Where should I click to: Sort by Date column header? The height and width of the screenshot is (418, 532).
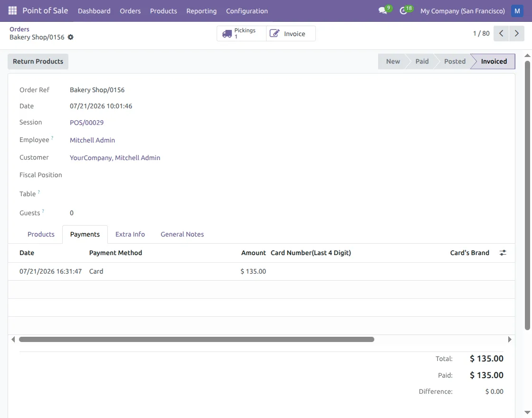coord(27,253)
